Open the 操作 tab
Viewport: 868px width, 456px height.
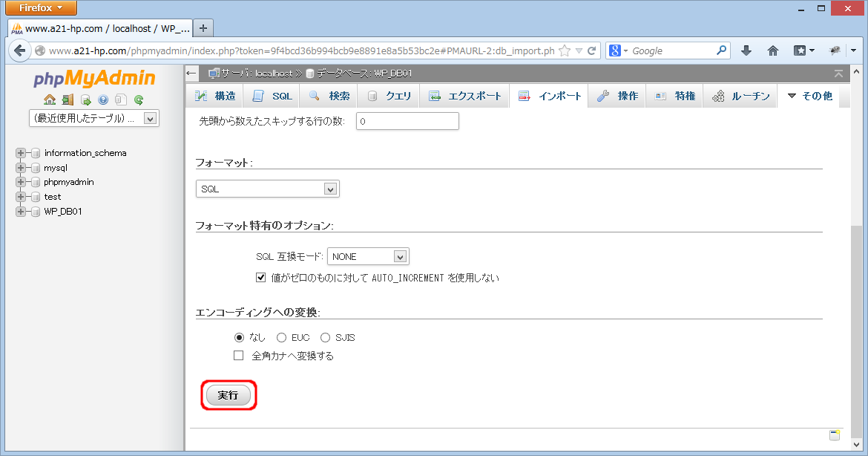pyautogui.click(x=617, y=96)
